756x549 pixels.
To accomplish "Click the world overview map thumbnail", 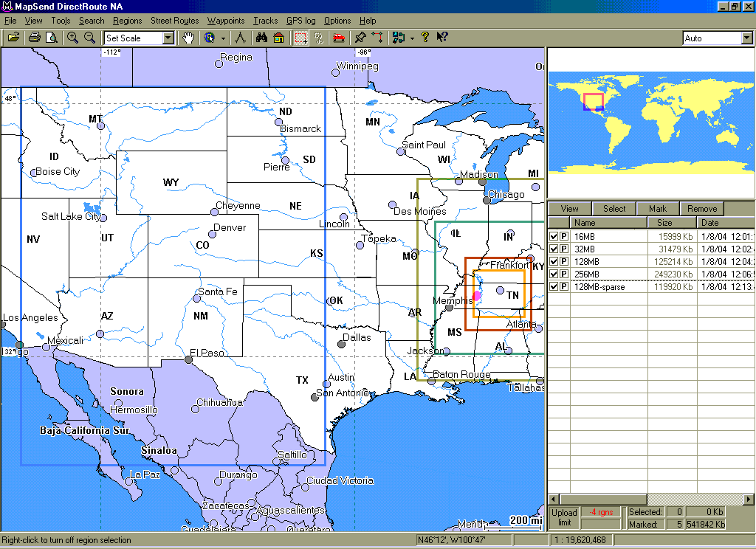I will click(x=651, y=122).
